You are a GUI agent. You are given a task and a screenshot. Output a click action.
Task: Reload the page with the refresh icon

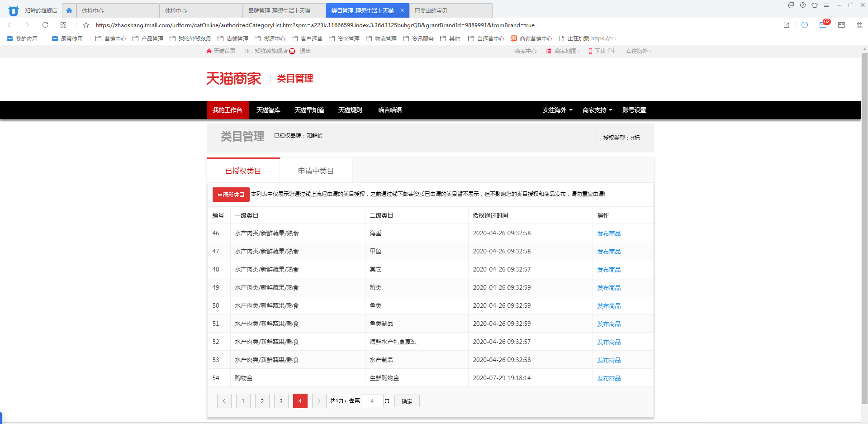coord(45,25)
